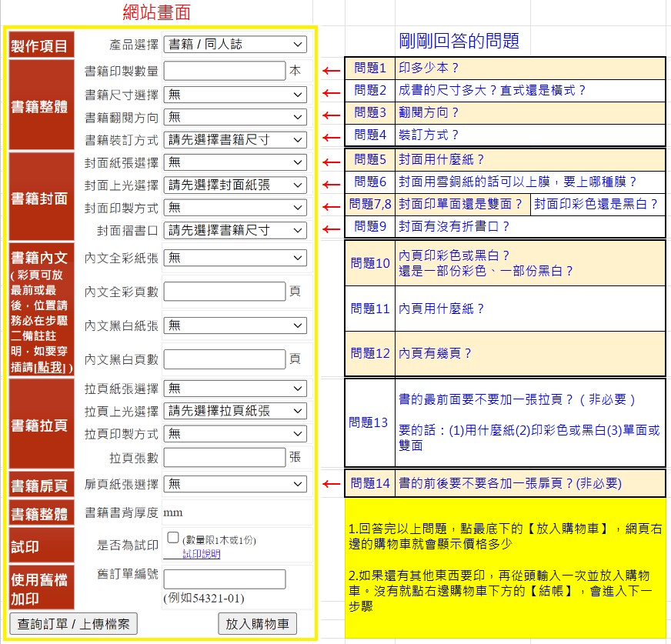The width and height of the screenshot is (671, 644).
Task: Open the 產品選擇 dropdown
Action: (235, 44)
